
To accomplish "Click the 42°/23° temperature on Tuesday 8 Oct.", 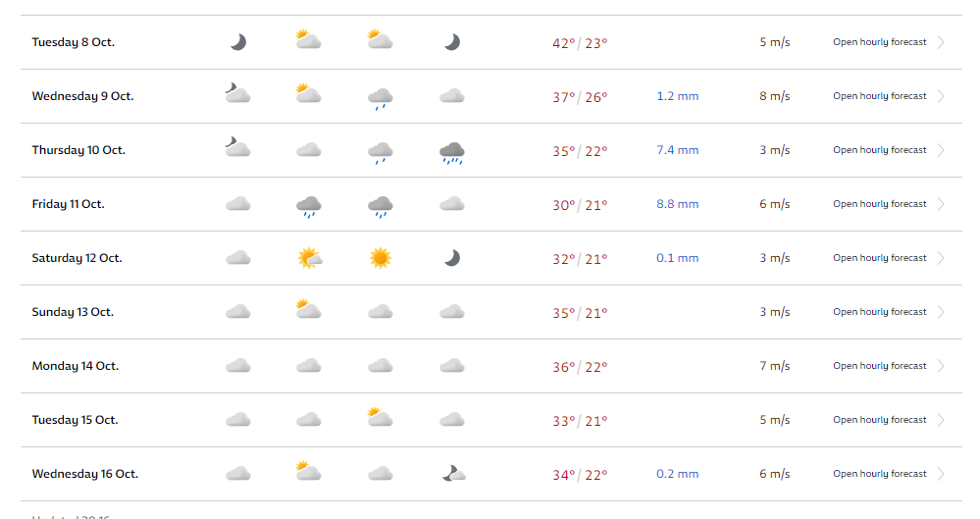I will (x=580, y=43).
